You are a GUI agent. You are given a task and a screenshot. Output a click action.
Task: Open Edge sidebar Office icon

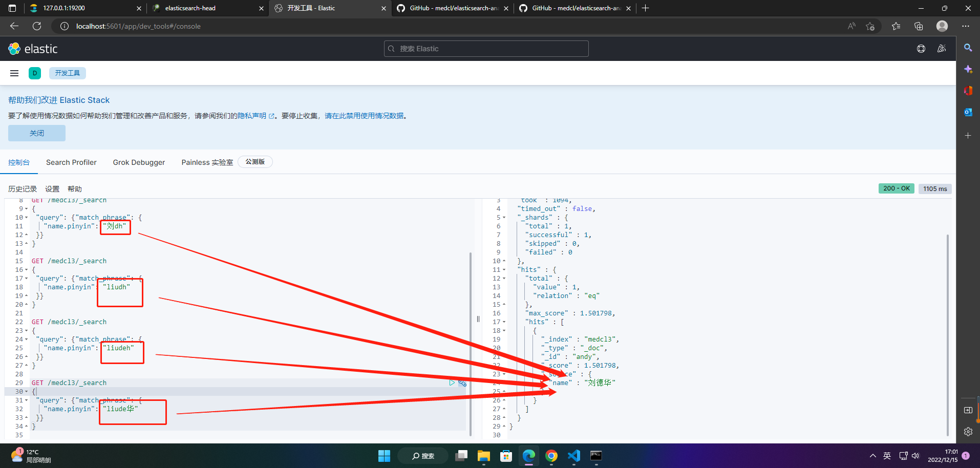(x=968, y=91)
